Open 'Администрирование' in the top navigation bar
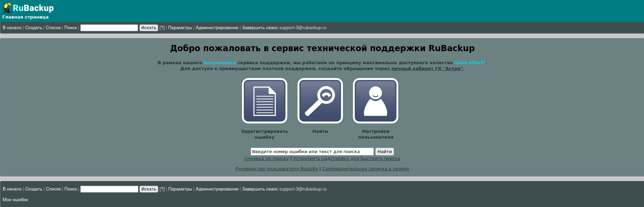This screenshot has width=644, height=207. 217,28
